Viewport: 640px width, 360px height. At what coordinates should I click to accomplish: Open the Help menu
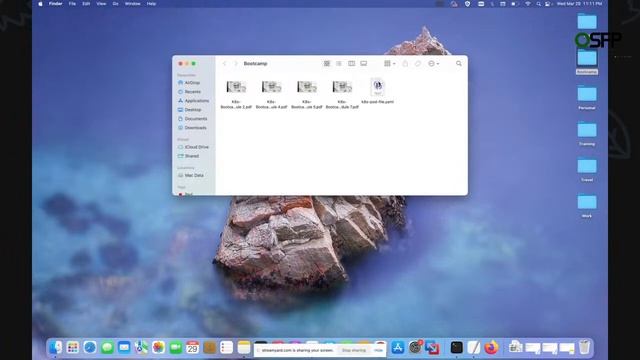(x=151, y=4)
